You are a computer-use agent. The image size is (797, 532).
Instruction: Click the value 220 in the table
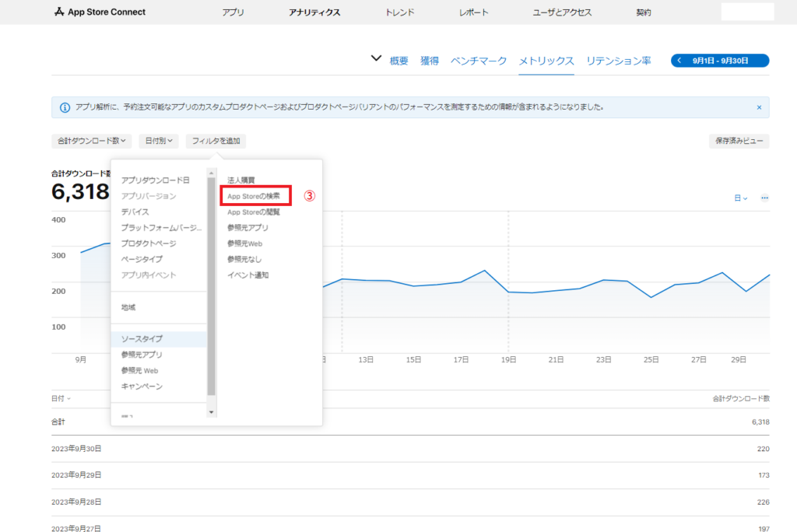tap(763, 449)
